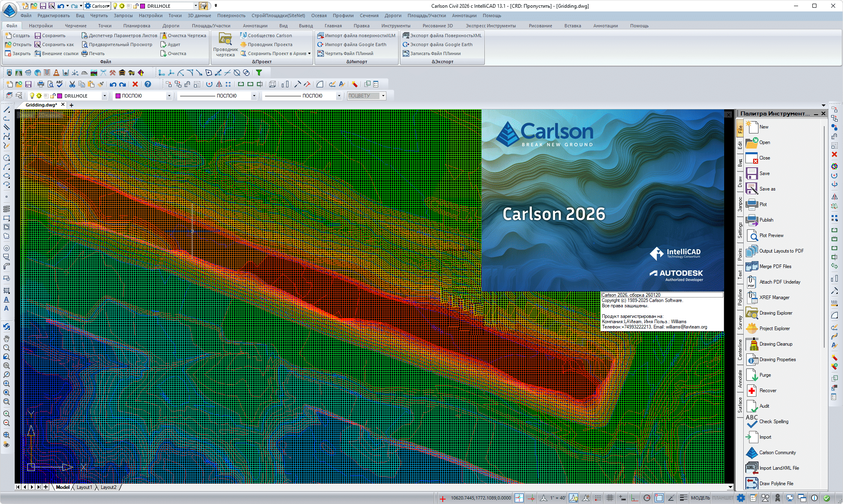Toggle lineweight display in status bar
This screenshot has height=504, width=843.
pos(684,498)
